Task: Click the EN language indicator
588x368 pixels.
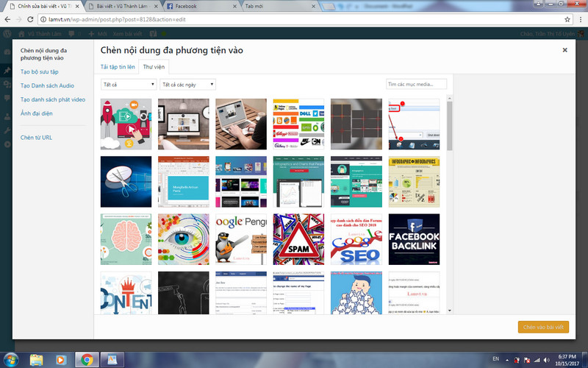Action: (495, 359)
